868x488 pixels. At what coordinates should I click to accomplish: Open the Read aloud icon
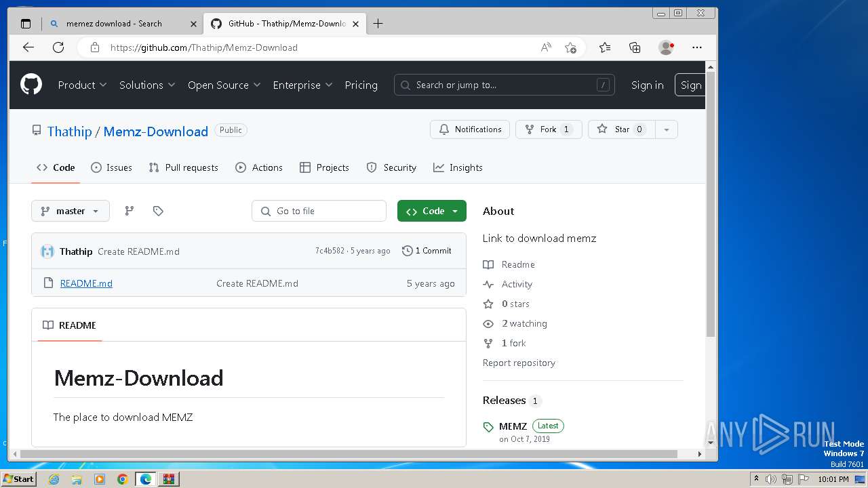point(546,47)
